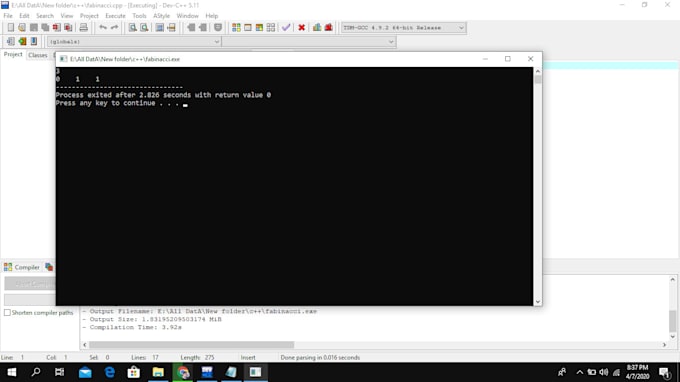Click the Close file toolbar icon
This screenshot has height=382, width=680.
(x=56, y=27)
